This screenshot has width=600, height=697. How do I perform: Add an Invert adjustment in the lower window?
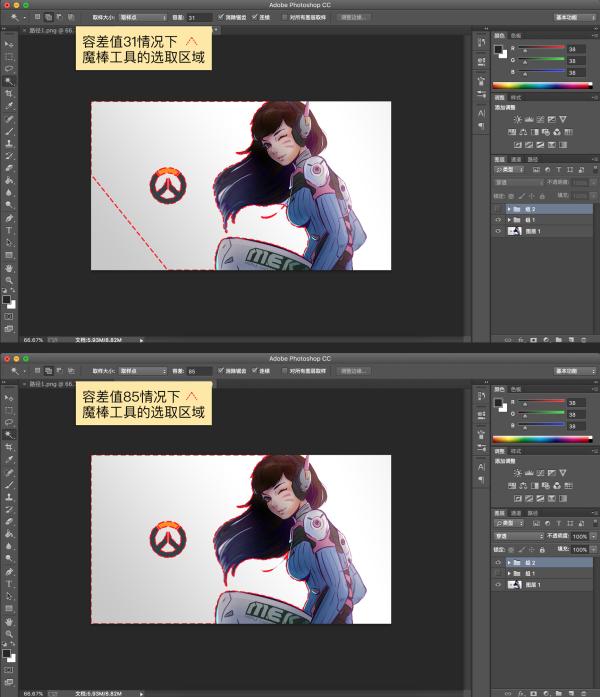(518, 498)
